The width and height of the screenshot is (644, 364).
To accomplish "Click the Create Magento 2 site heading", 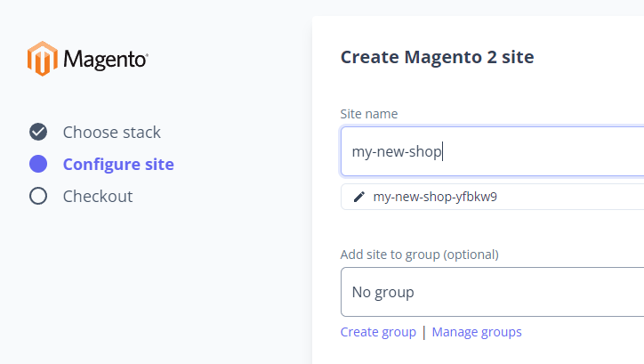I will [438, 57].
